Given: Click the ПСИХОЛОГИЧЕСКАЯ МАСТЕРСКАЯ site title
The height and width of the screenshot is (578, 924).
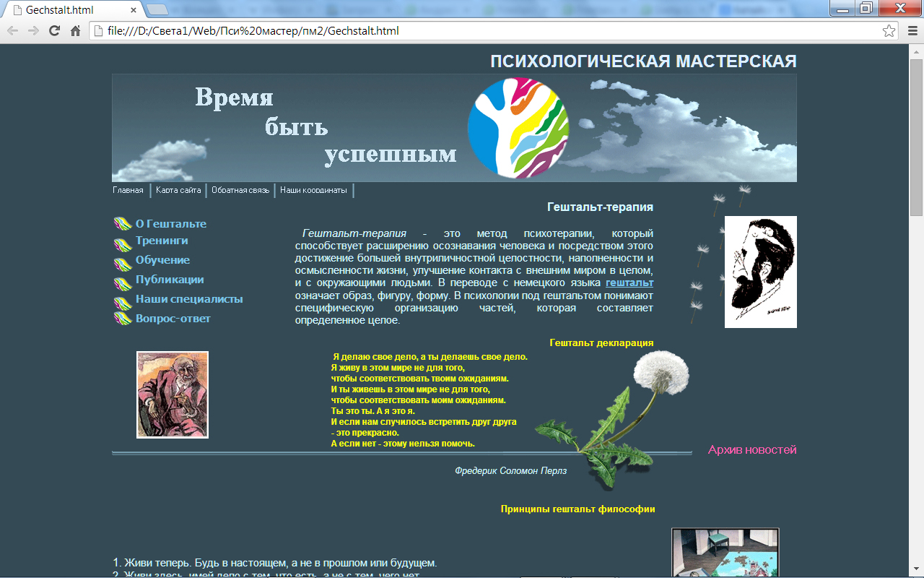Looking at the screenshot, I should tap(643, 61).
